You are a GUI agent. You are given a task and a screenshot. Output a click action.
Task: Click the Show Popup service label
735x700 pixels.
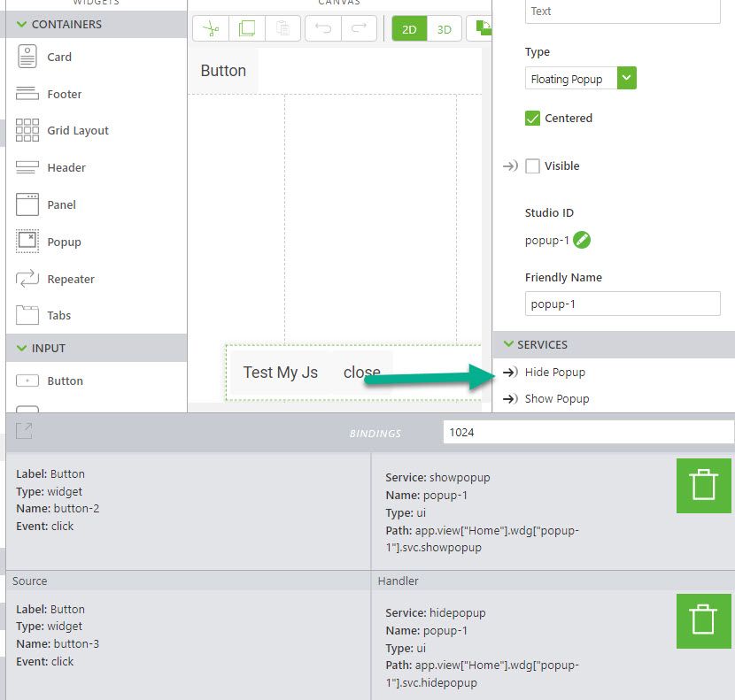(557, 399)
